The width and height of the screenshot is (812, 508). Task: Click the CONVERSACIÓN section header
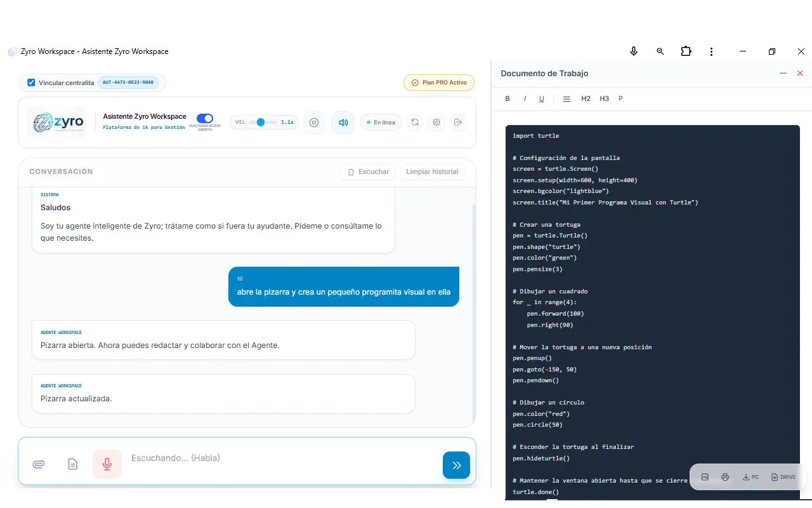click(62, 172)
